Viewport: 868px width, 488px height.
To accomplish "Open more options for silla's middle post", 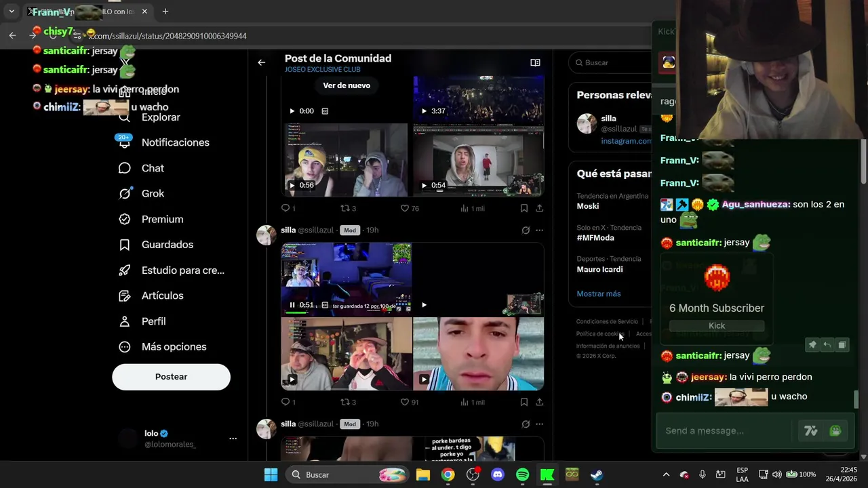I will click(540, 230).
